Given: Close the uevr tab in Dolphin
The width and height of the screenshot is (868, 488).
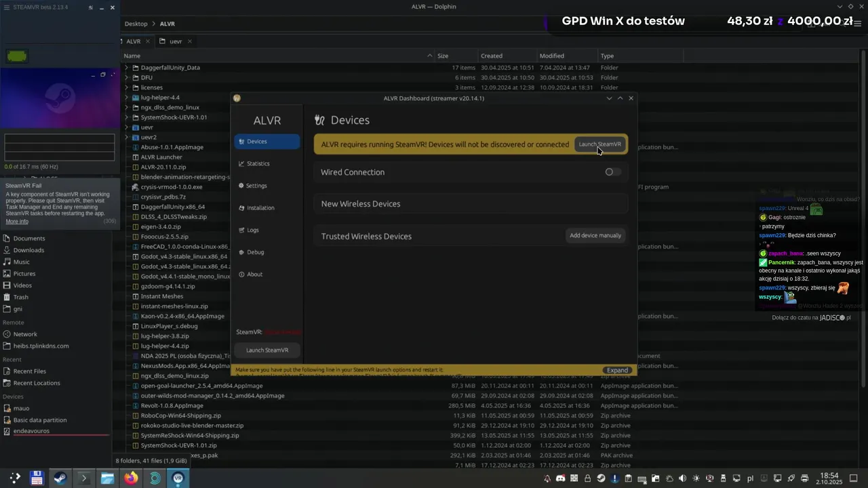Looking at the screenshot, I should (x=189, y=41).
